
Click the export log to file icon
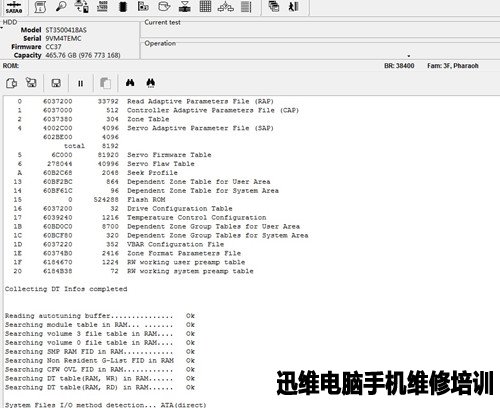(12, 83)
